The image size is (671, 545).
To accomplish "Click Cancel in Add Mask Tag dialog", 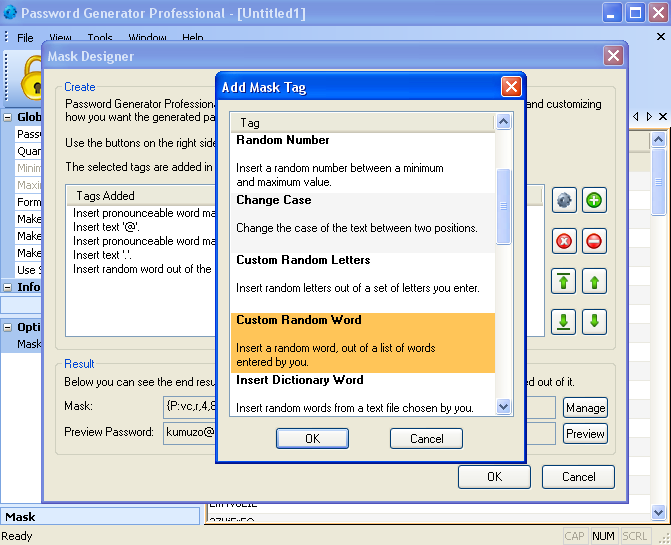I will pos(426,438).
